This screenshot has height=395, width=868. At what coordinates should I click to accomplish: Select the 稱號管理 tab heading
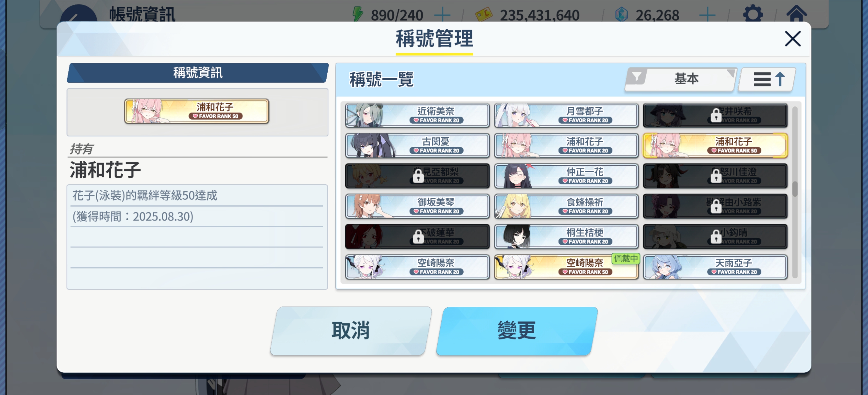click(434, 39)
